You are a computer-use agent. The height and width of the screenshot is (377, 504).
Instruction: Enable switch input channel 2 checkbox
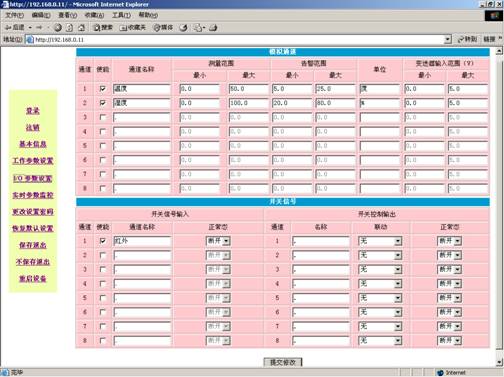pyautogui.click(x=103, y=255)
